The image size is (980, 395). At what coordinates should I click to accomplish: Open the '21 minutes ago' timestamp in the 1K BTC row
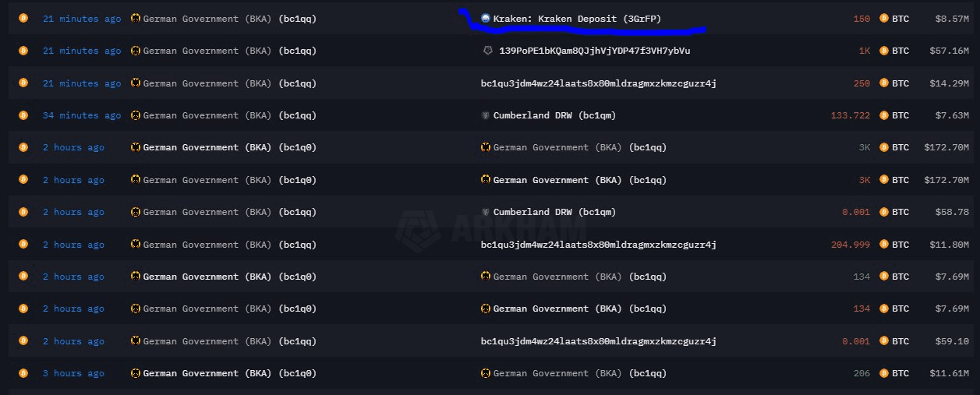tap(82, 51)
